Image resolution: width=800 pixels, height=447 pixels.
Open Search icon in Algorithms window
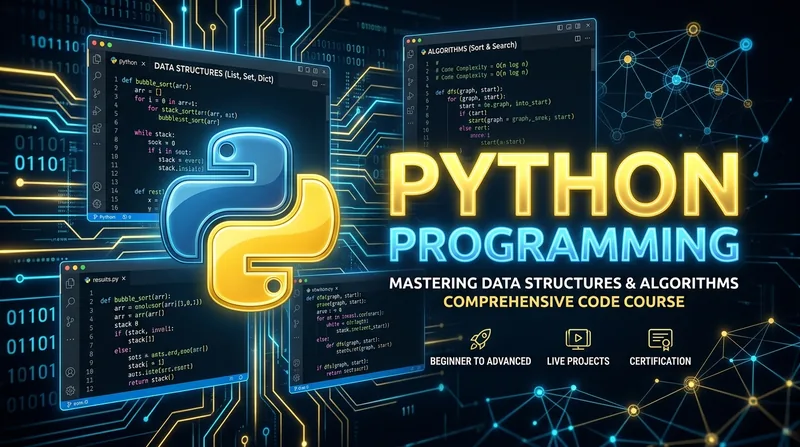click(x=411, y=67)
